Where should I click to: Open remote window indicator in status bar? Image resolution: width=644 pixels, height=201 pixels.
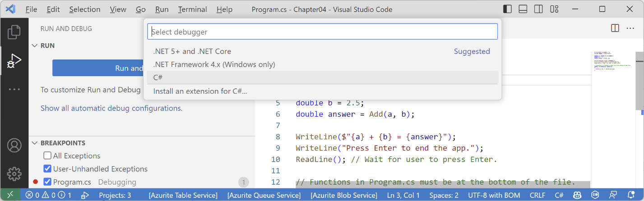(10, 195)
